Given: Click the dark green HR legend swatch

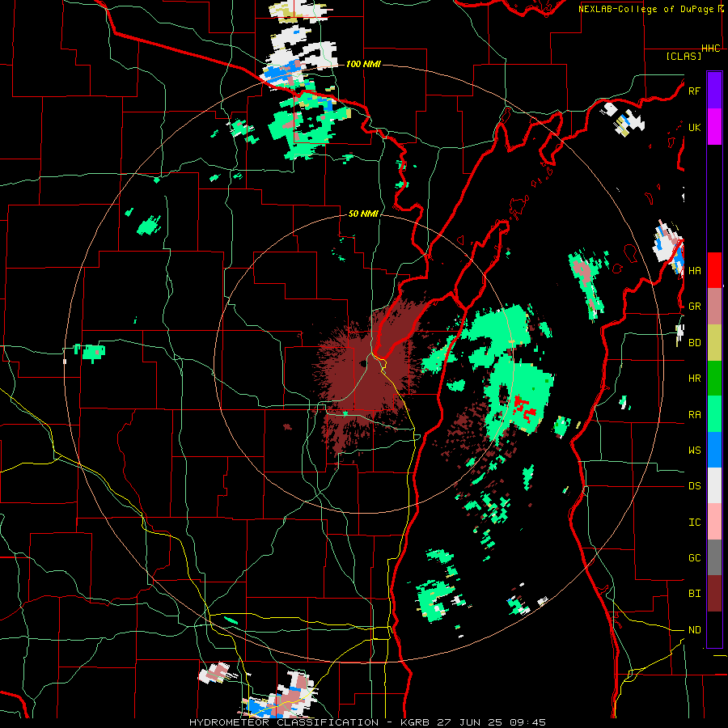Looking at the screenshot, I should pos(714,379).
